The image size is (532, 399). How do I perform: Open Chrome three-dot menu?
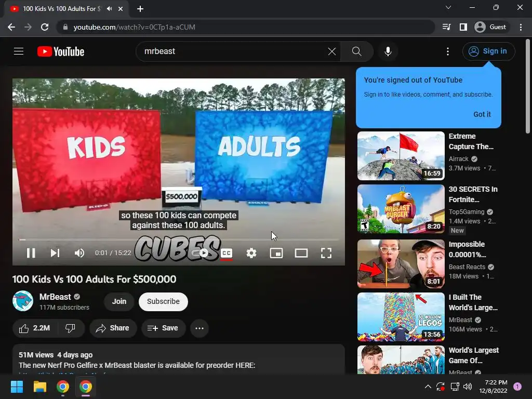pos(521,27)
